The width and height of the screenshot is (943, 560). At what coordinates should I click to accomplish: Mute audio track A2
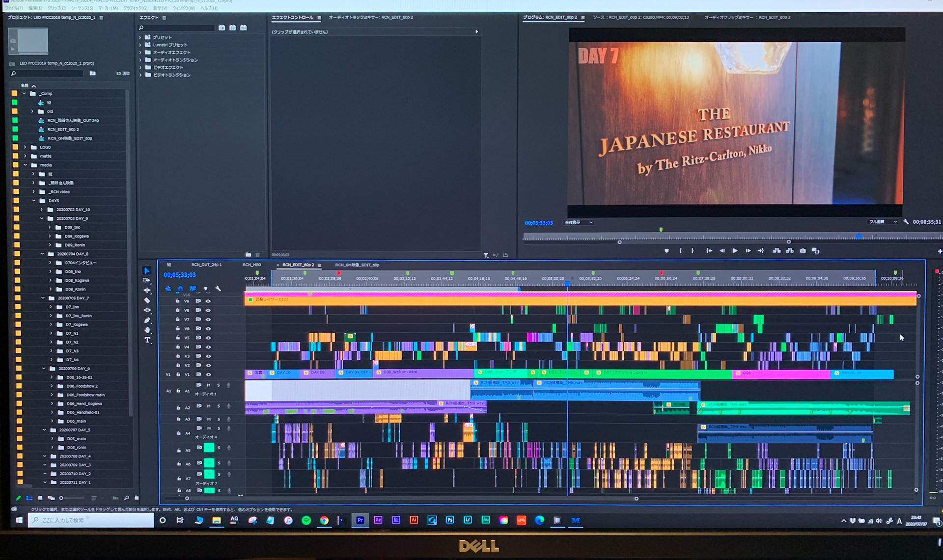(x=209, y=406)
